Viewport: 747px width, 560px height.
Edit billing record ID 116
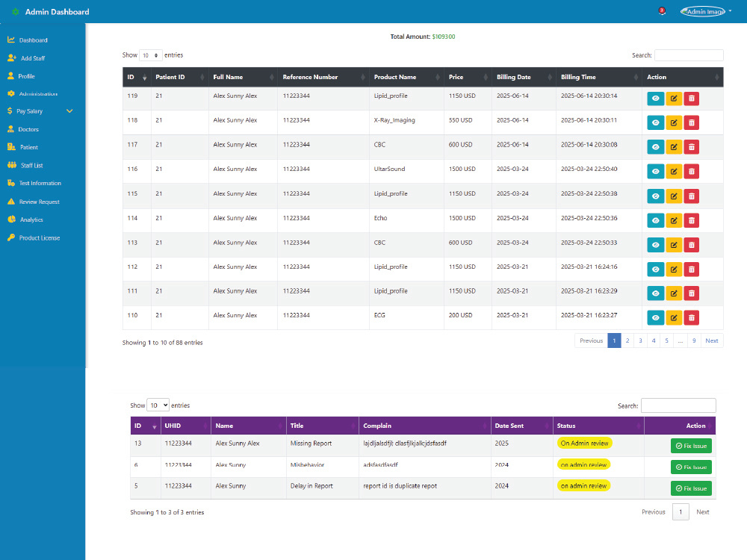coord(674,172)
